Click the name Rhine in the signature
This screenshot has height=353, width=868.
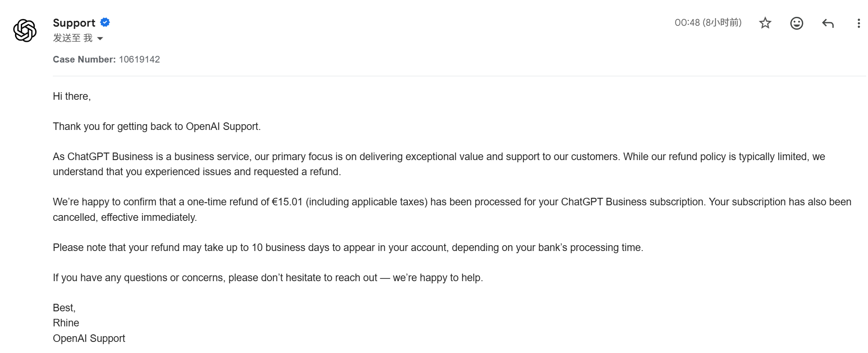[x=66, y=323]
